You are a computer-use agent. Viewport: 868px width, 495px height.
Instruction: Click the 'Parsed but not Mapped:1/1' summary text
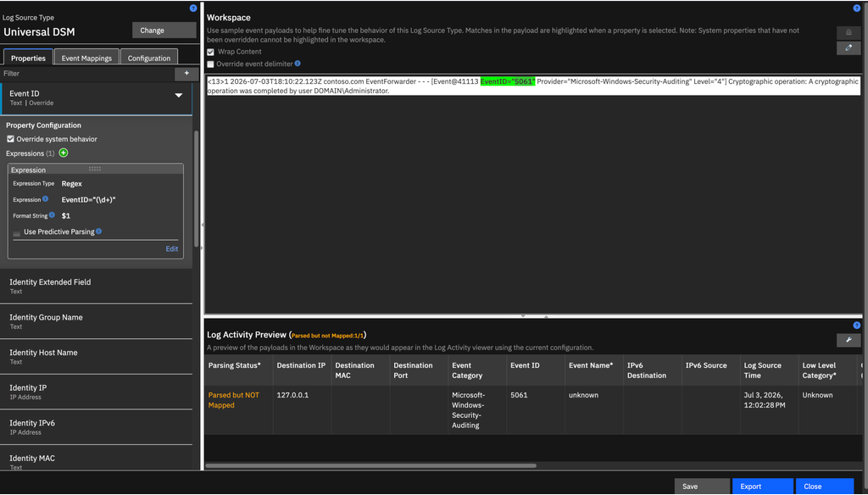coord(328,336)
